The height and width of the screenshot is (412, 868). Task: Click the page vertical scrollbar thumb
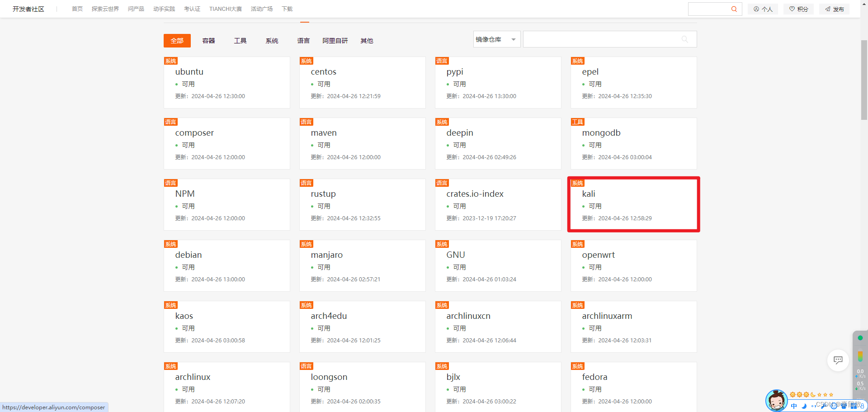(864, 80)
